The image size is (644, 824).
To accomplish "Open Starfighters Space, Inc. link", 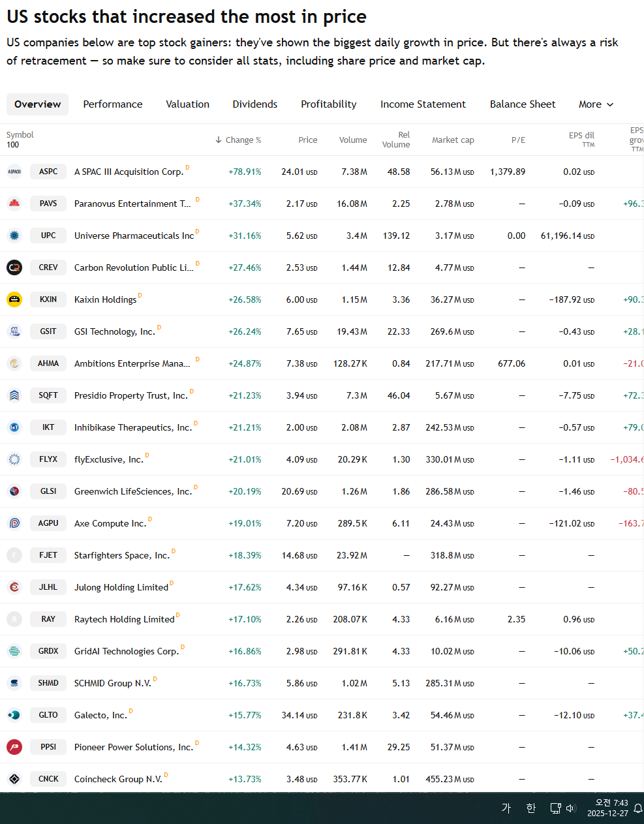I will tap(122, 555).
